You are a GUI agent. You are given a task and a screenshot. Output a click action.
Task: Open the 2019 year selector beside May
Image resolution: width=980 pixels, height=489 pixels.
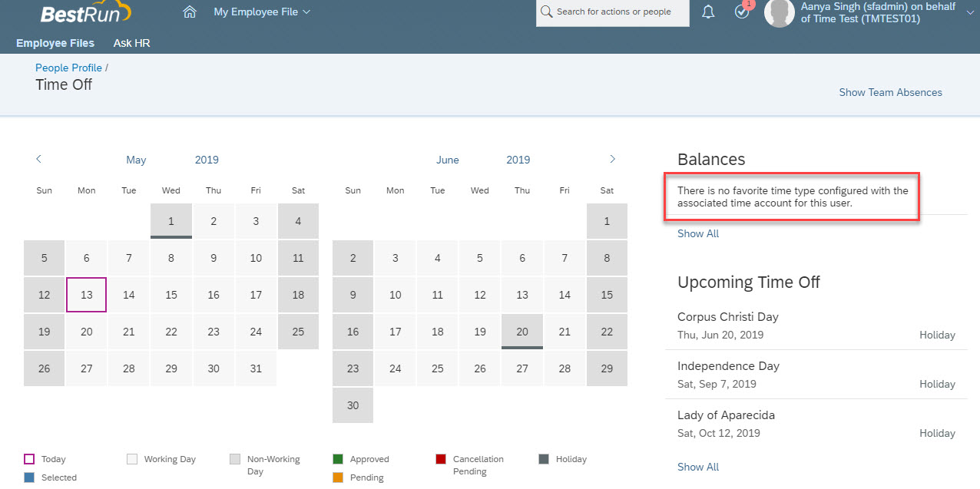tap(207, 160)
